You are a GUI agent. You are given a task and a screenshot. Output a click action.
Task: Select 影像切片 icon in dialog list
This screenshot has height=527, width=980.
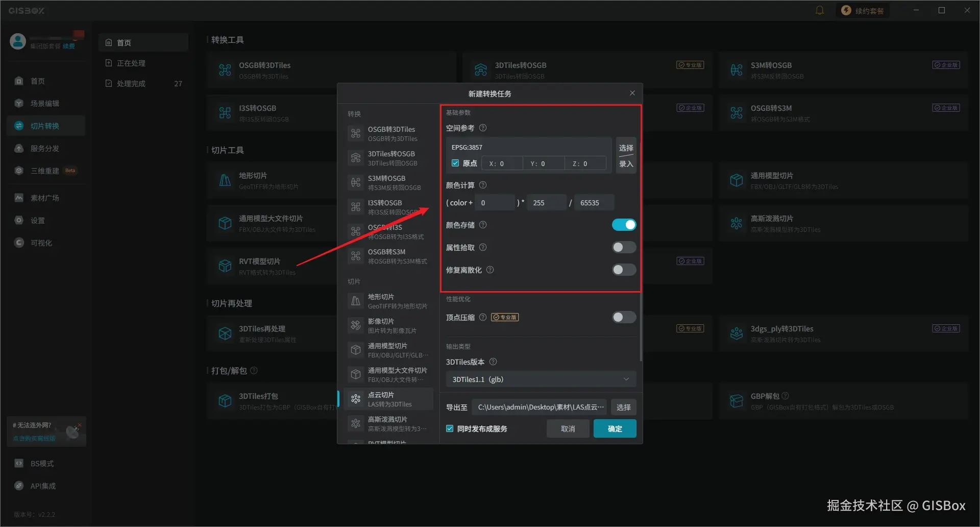pyautogui.click(x=356, y=325)
